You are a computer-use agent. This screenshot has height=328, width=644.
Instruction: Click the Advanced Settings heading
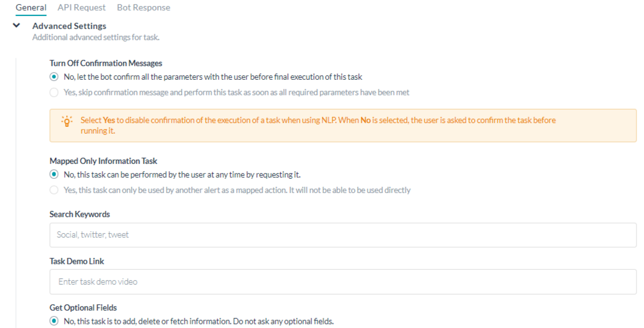click(69, 26)
